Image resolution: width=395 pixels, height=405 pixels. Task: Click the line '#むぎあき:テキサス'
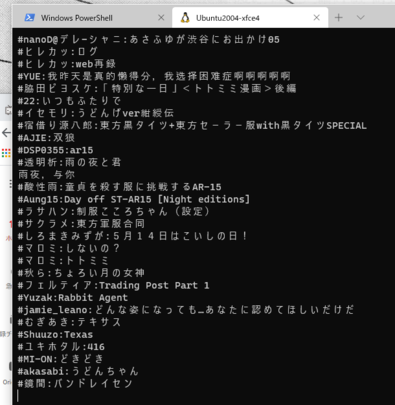pyautogui.click(x=69, y=322)
